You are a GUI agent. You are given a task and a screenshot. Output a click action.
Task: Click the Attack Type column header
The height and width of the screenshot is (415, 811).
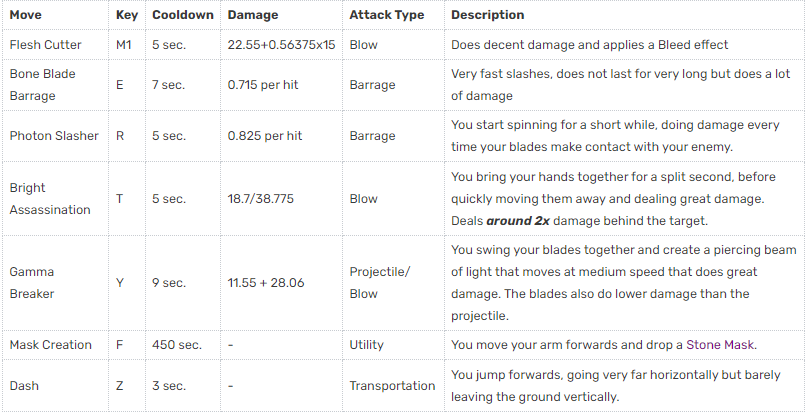pos(386,15)
